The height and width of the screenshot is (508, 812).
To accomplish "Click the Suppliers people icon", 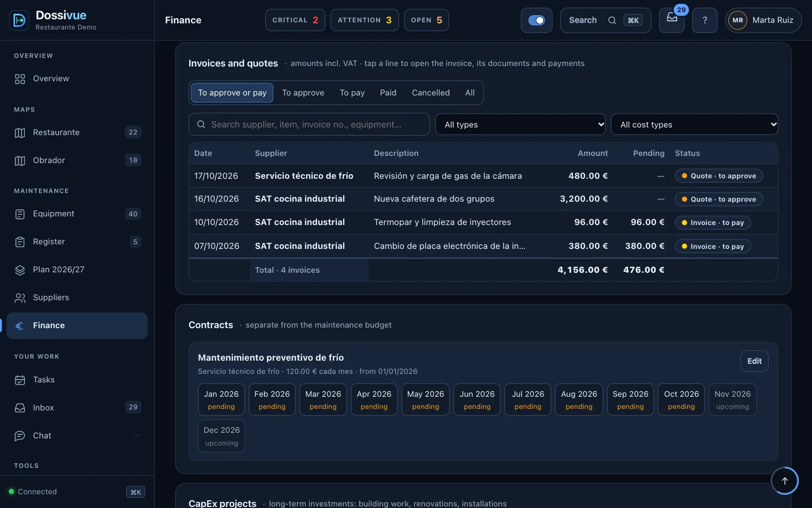I will (x=20, y=298).
